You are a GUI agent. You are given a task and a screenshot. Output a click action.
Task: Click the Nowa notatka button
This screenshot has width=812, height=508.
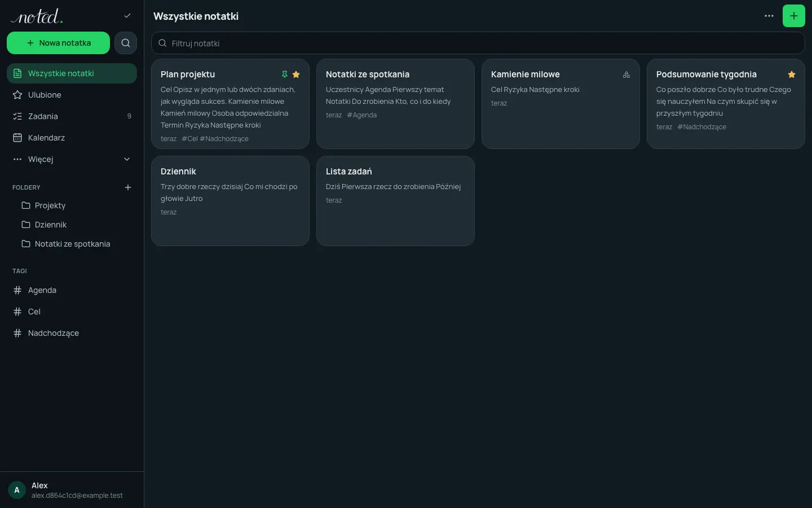(58, 43)
